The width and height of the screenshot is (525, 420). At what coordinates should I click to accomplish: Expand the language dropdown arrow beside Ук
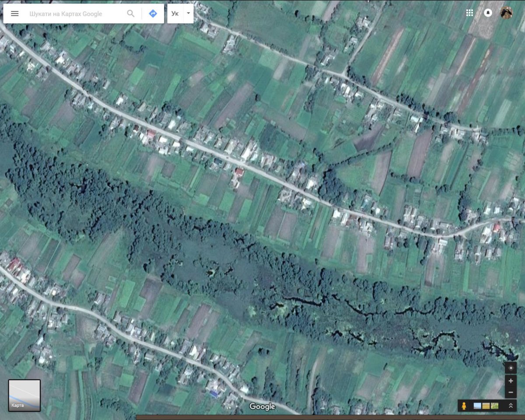click(188, 14)
